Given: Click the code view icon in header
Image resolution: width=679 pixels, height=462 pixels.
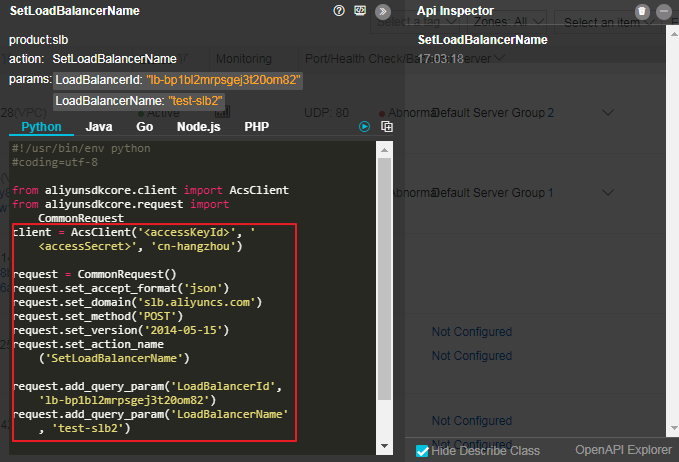Looking at the screenshot, I should pos(360,10).
